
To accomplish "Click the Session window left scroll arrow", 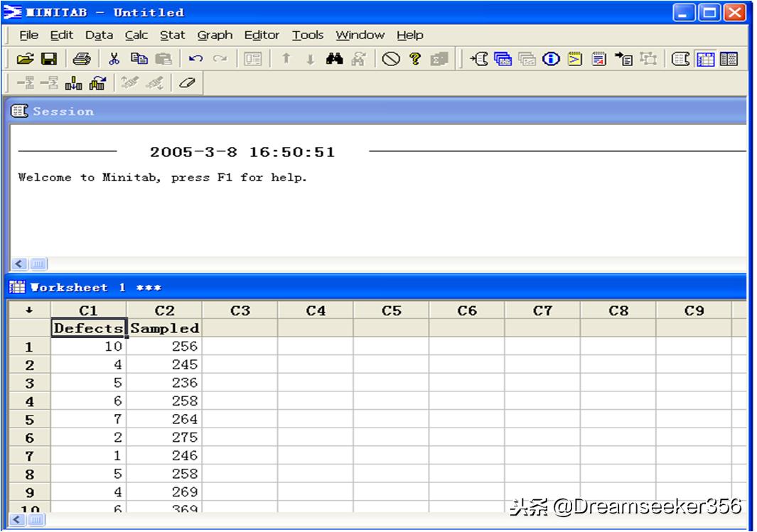I will 19,264.
